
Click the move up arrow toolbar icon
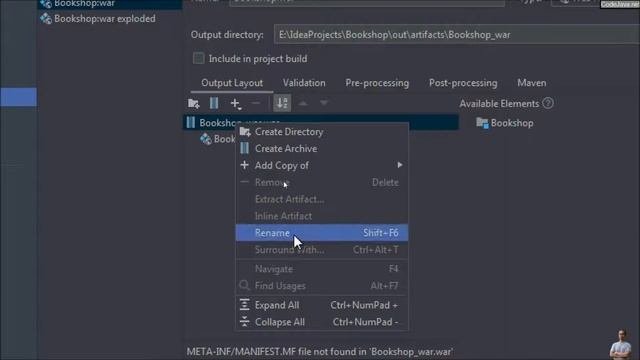[x=303, y=103]
